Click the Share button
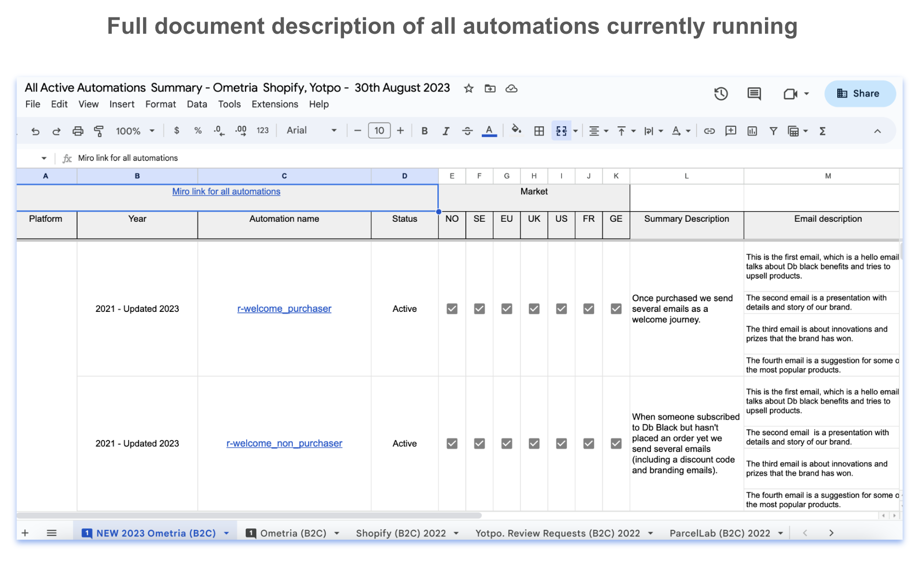Viewport: 924px width, 564px height. pyautogui.click(x=860, y=94)
